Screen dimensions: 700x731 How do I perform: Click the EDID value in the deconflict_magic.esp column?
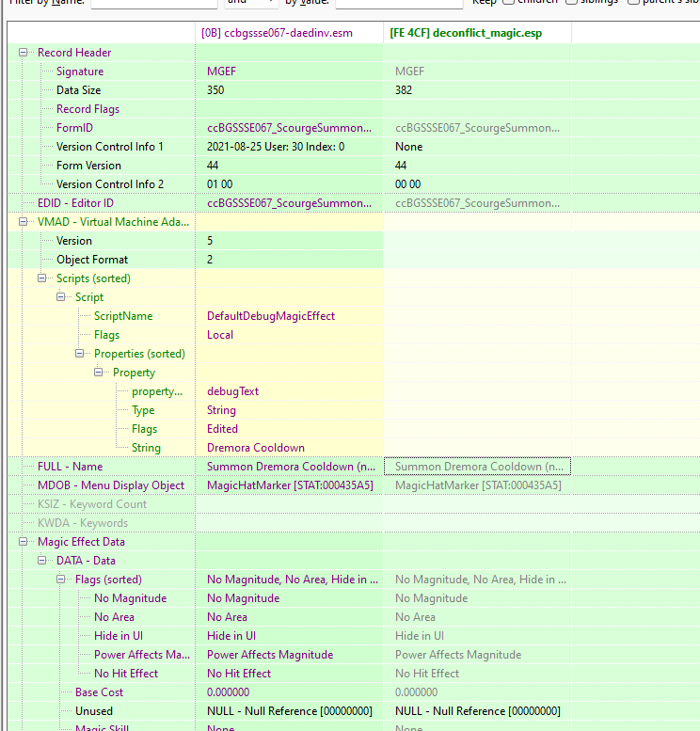(477, 203)
